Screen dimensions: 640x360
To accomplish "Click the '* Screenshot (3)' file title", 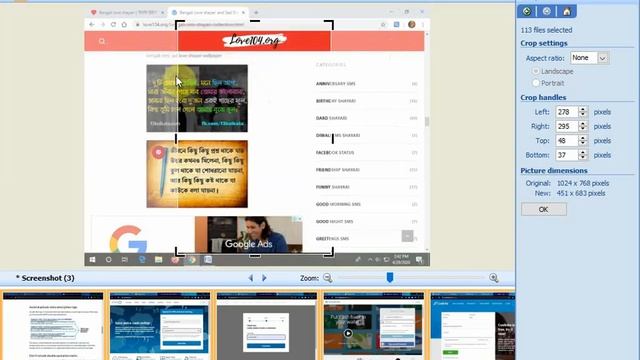I will click(45, 278).
